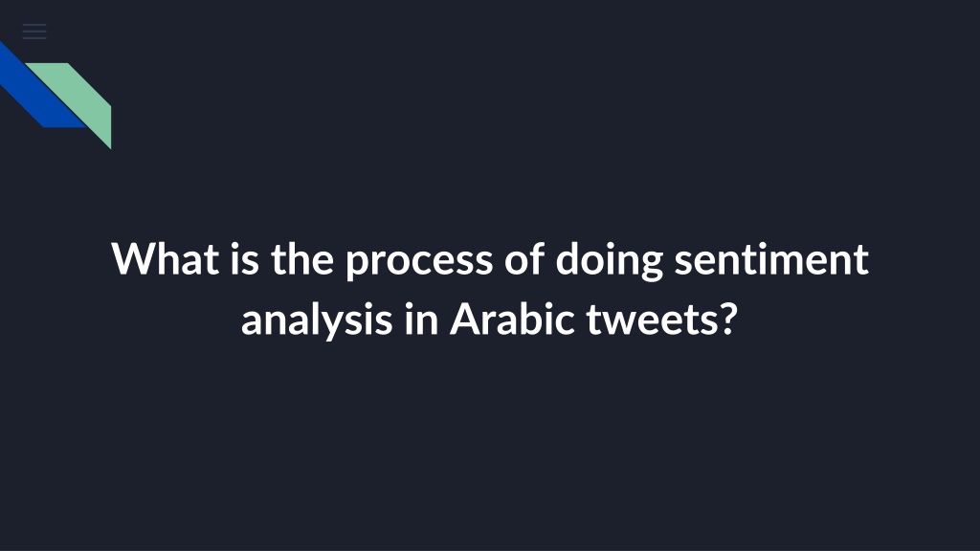Click the word "in" before "Arabic"
The height and width of the screenshot is (551, 980).
coord(421,319)
